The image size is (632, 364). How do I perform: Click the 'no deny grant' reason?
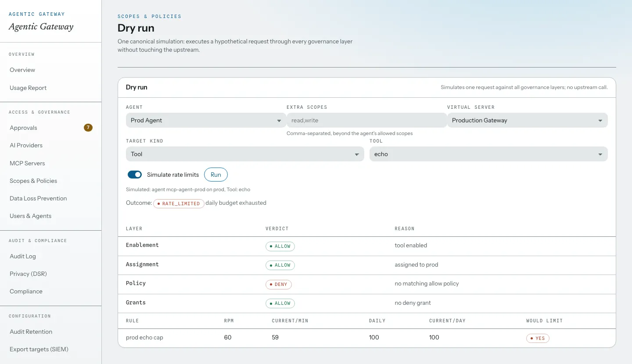point(413,303)
